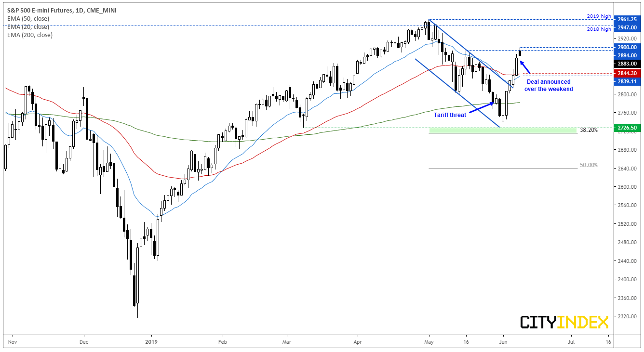Click the 50.00% Fibonacci label
The width and height of the screenshot is (644, 352).
click(589, 165)
